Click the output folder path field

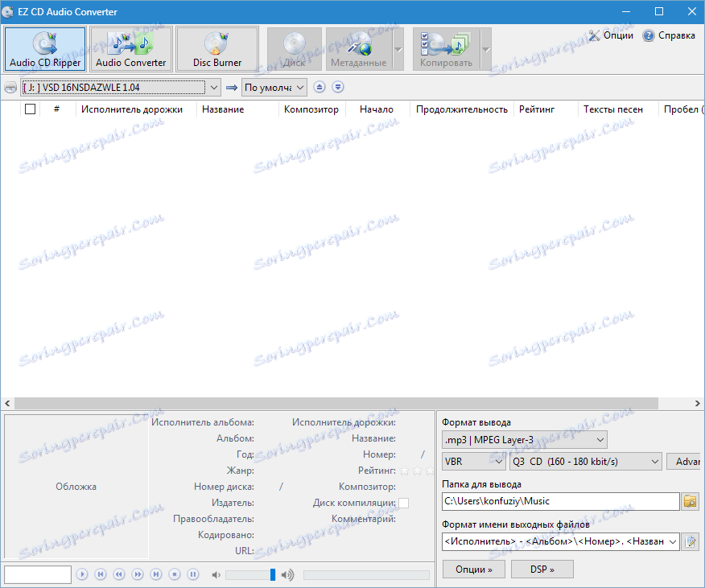(x=560, y=501)
